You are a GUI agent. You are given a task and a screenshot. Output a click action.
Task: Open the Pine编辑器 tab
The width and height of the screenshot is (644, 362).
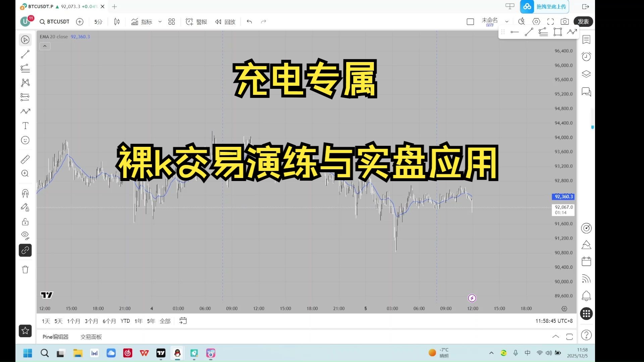55,337
